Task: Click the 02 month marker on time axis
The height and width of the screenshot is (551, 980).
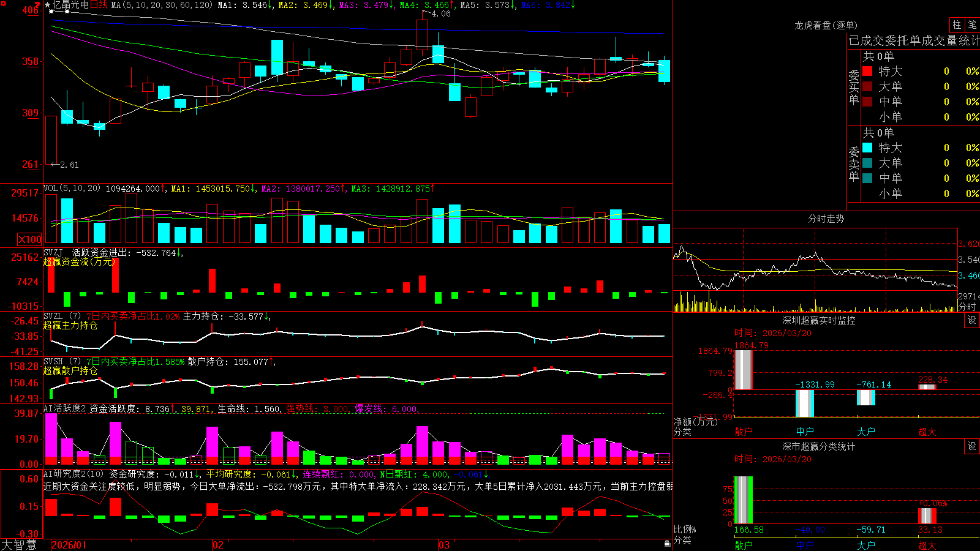Action: (x=218, y=545)
